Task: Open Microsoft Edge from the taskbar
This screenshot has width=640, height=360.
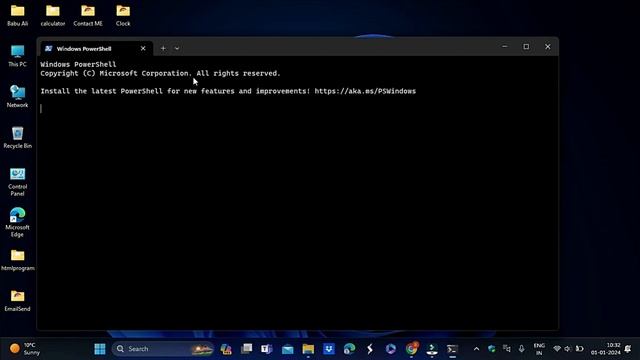Action: coord(349,349)
